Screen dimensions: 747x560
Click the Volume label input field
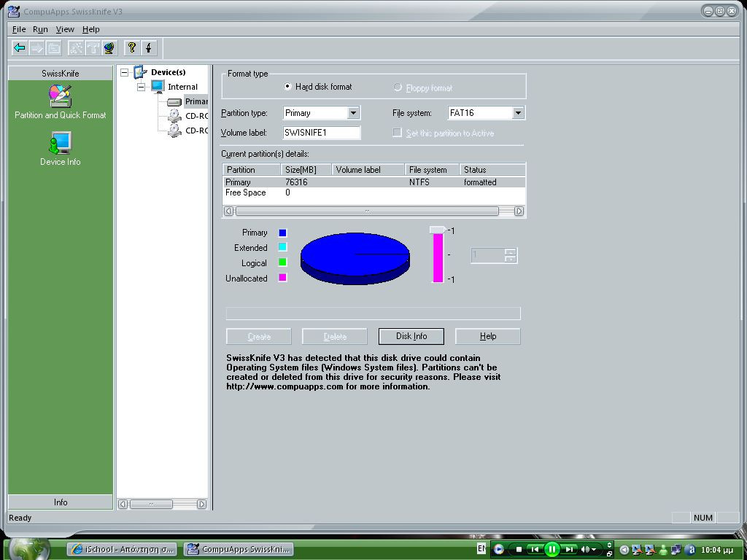(321, 133)
